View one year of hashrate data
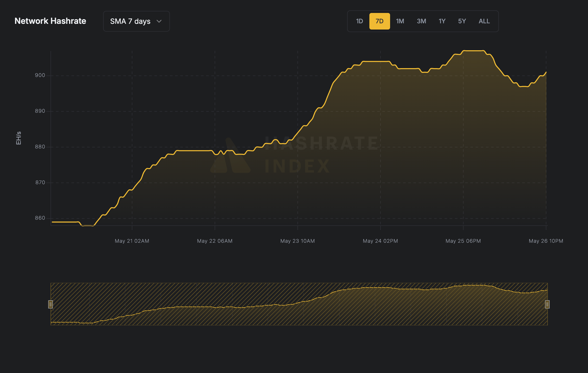Image resolution: width=588 pixels, height=373 pixels. pos(442,21)
